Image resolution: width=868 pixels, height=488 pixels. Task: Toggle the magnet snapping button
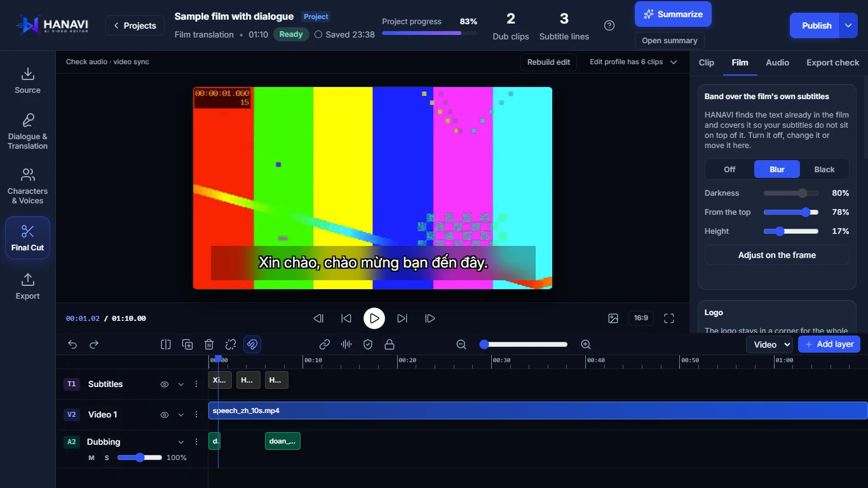[252, 344]
